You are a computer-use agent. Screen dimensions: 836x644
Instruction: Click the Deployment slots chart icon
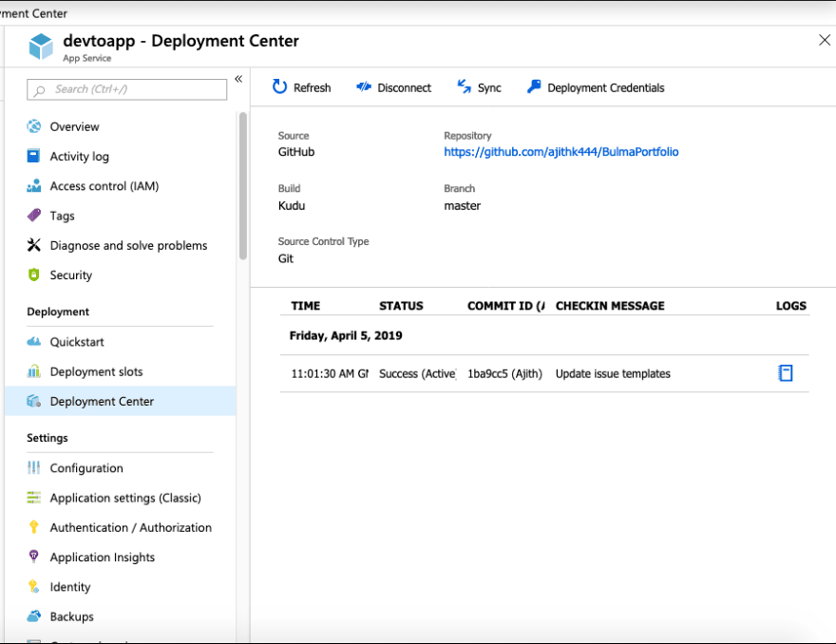click(x=33, y=371)
